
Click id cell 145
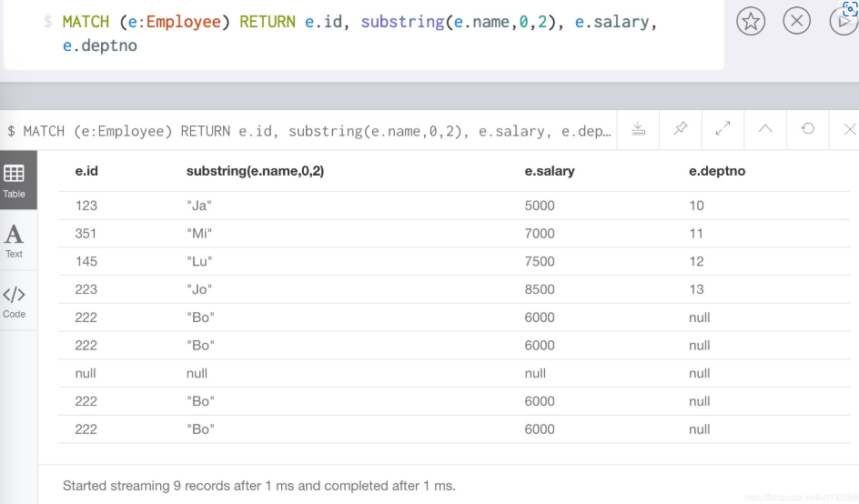[x=86, y=261]
